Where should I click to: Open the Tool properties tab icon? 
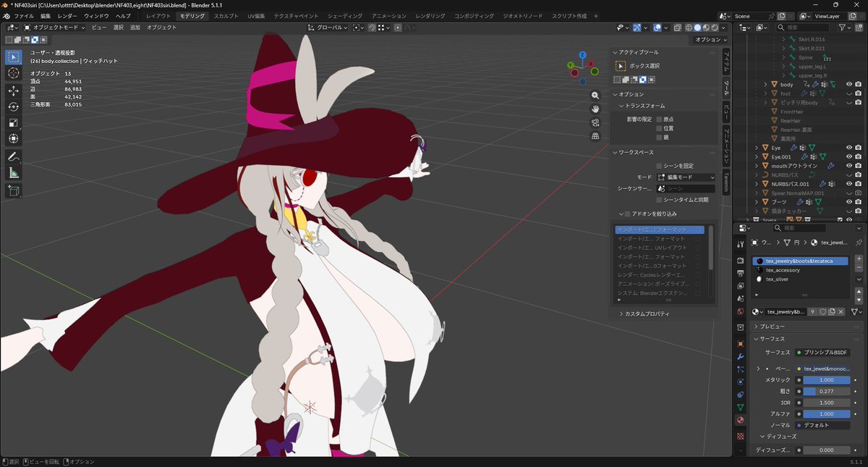[x=740, y=245]
